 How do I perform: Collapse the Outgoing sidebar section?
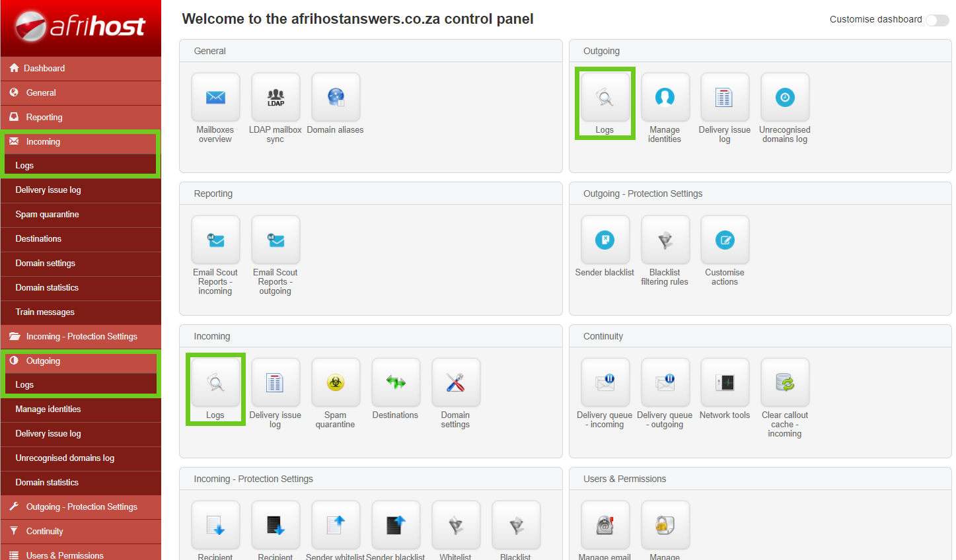(x=43, y=361)
